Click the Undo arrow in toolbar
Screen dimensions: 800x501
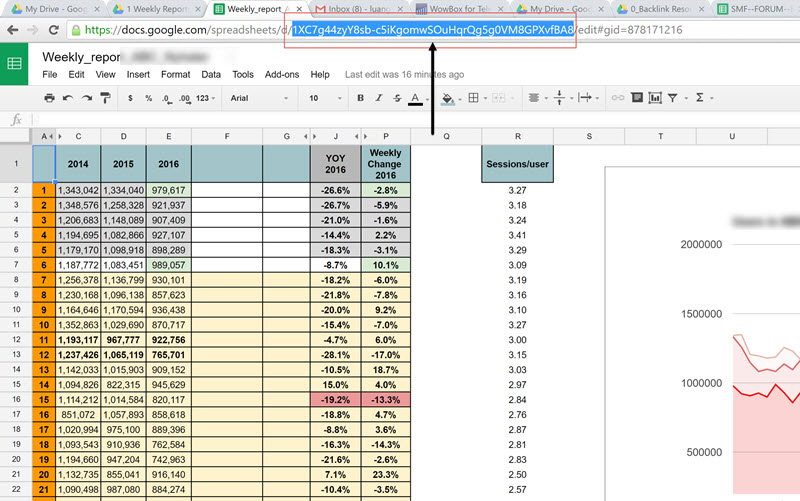tap(68, 98)
